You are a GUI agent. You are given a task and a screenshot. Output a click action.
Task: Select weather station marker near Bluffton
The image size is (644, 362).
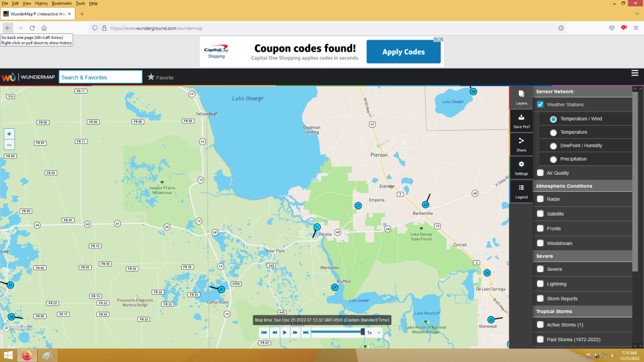click(x=335, y=287)
